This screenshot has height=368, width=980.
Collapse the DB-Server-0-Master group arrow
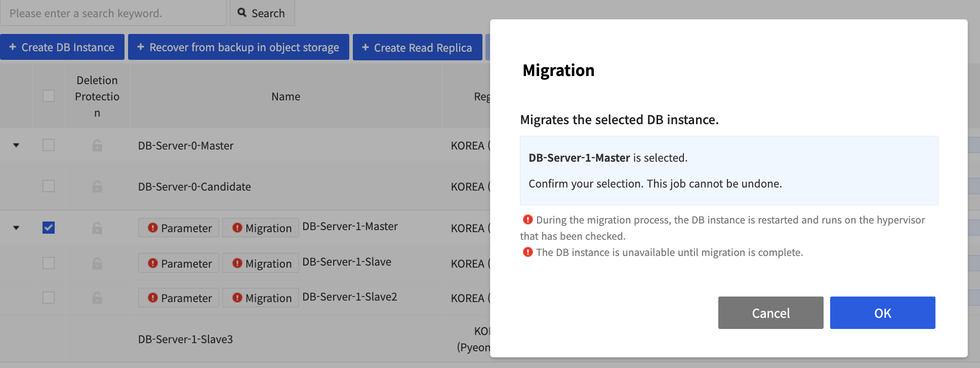(x=16, y=145)
